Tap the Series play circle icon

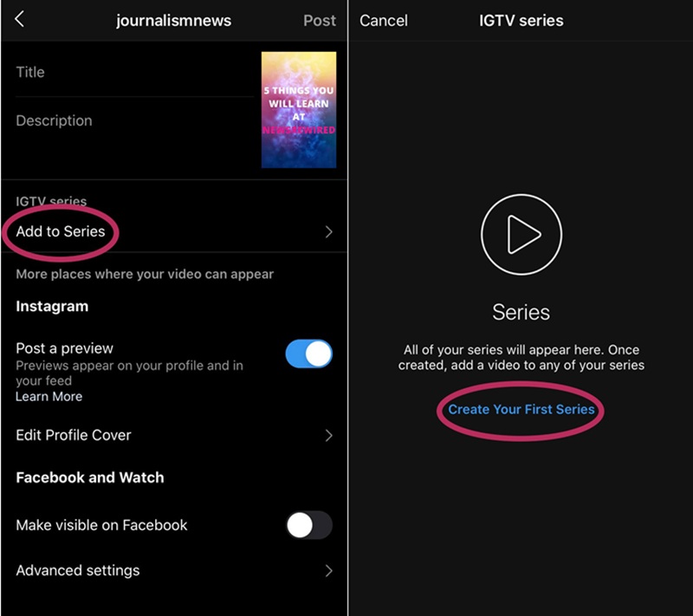521,235
